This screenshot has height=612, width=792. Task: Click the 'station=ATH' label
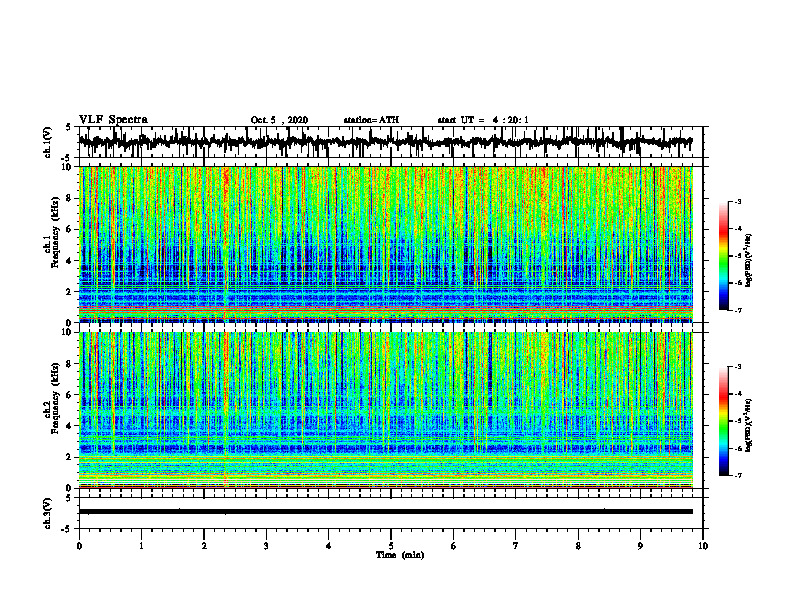tap(371, 120)
